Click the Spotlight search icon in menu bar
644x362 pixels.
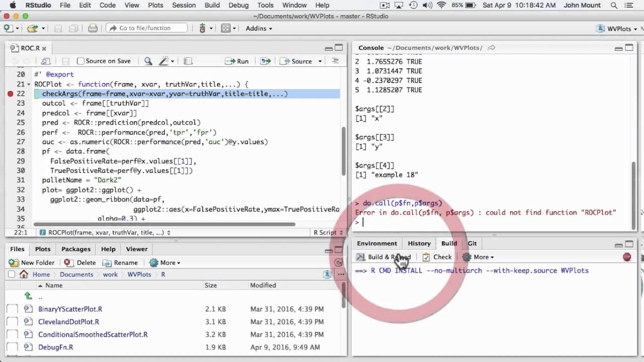(614, 6)
